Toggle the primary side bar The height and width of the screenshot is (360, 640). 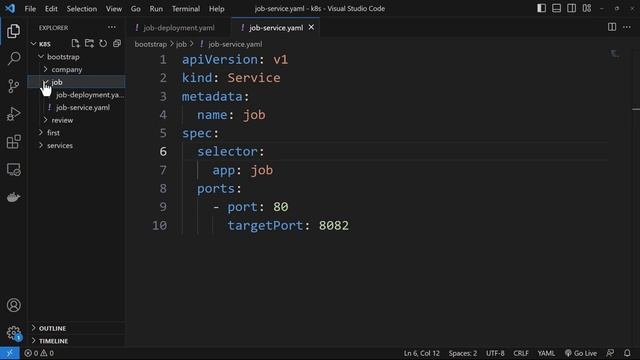541,8
